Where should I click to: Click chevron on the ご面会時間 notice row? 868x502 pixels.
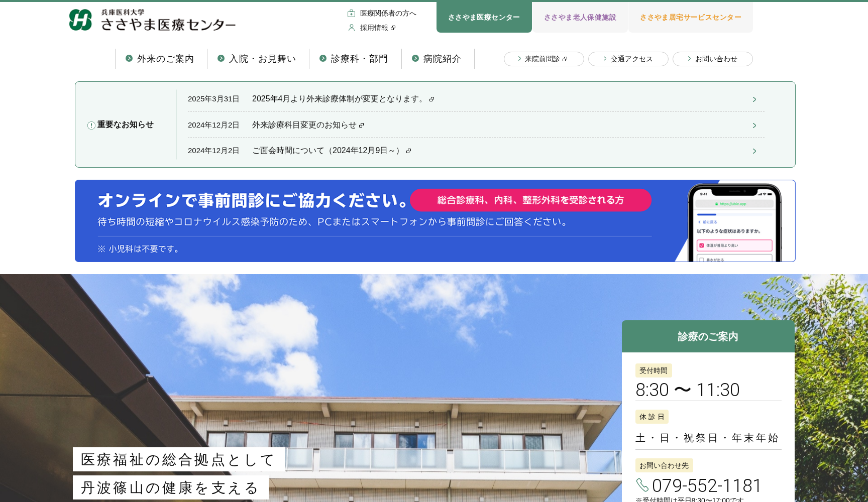tap(754, 151)
